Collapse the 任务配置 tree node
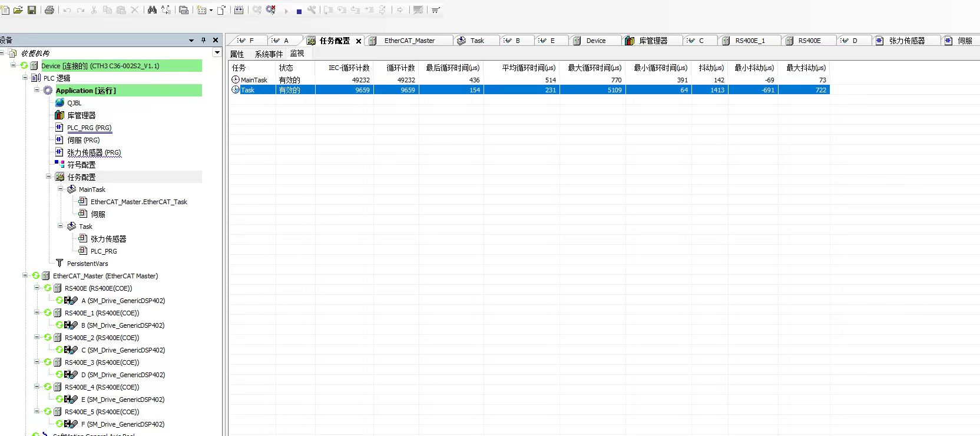The height and width of the screenshot is (436, 980). click(49, 177)
